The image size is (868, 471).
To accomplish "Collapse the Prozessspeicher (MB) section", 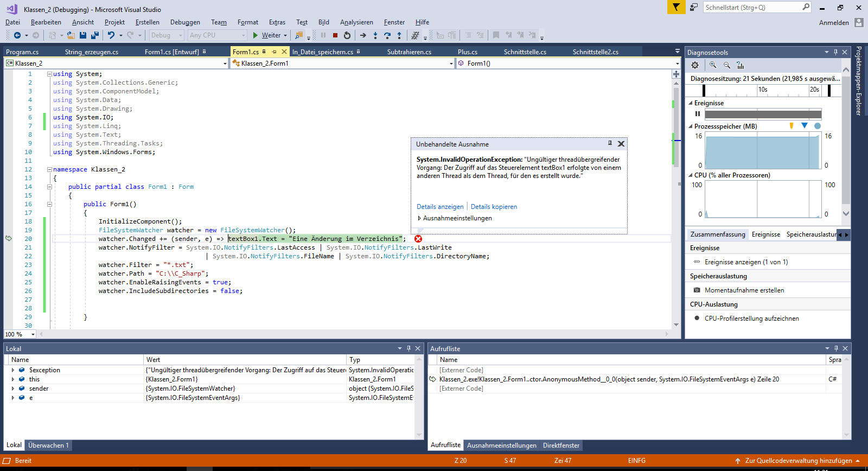I will tap(691, 126).
